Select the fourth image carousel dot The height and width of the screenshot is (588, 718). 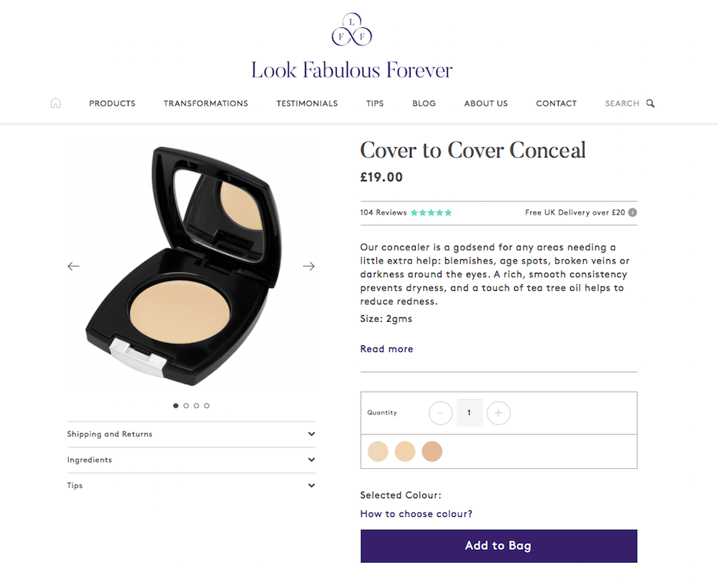click(x=207, y=406)
